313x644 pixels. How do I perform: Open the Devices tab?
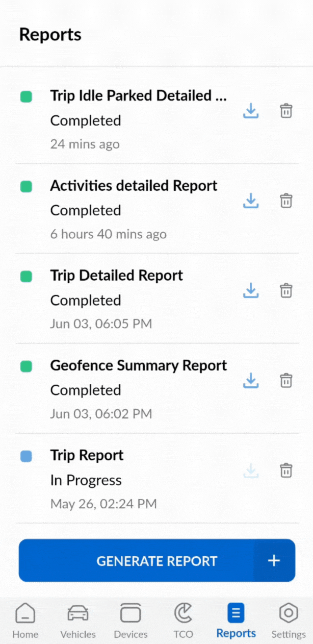point(131,620)
